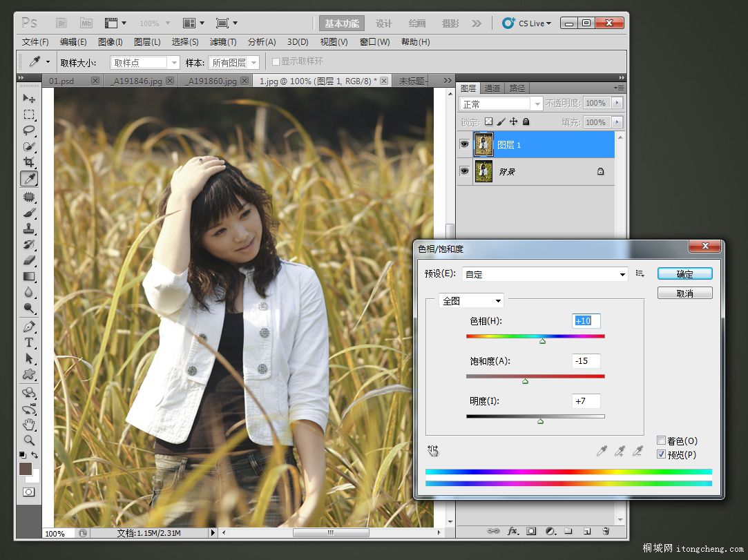The image size is (748, 560).
Task: Select the 3D Rotate tool
Action: pyautogui.click(x=29, y=393)
